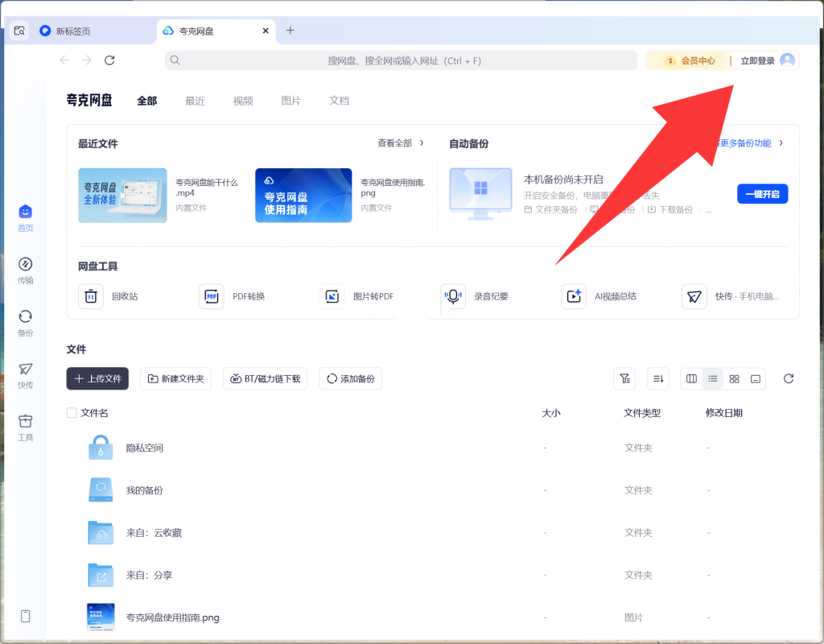Focus the search address bar
Screen dimensions: 824x644
[401, 60]
